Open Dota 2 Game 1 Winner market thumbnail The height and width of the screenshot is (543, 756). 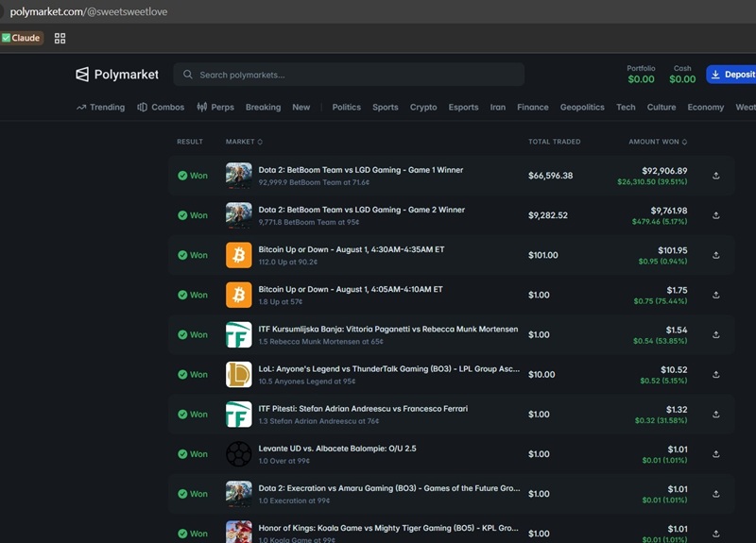239,176
